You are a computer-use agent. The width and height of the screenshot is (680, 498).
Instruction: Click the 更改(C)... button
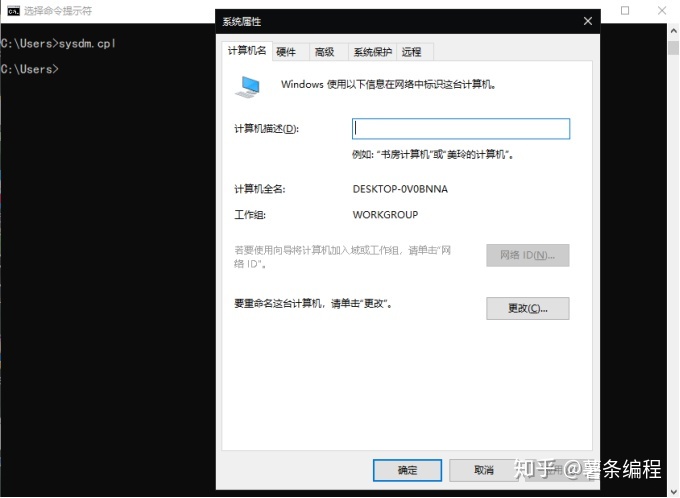(528, 308)
